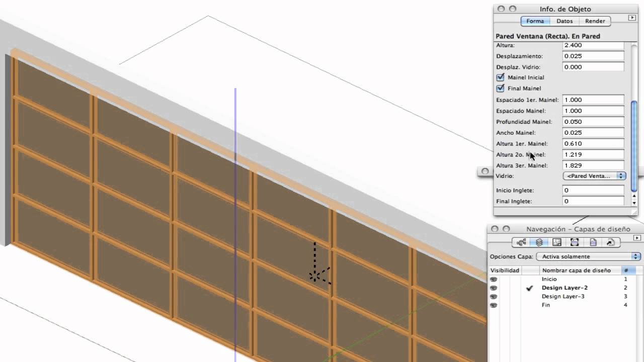Open the Viewports icon in Navegación
The image size is (644, 362).
575,242
